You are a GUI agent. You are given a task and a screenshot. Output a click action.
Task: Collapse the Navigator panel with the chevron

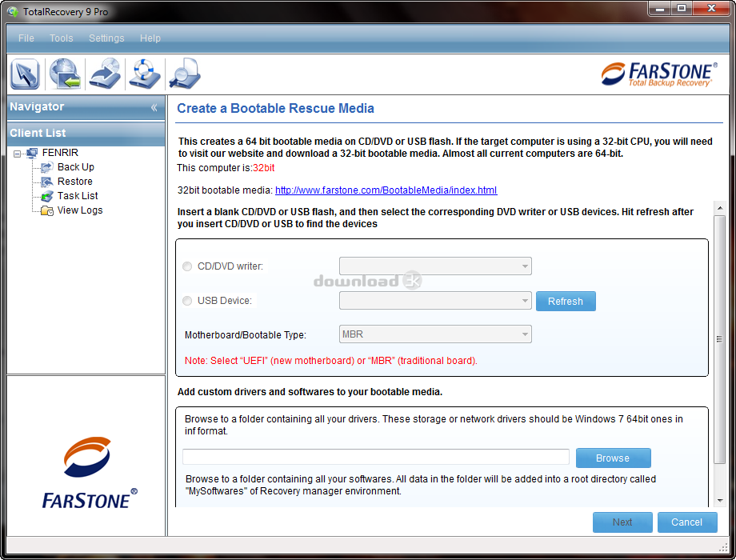(x=154, y=107)
